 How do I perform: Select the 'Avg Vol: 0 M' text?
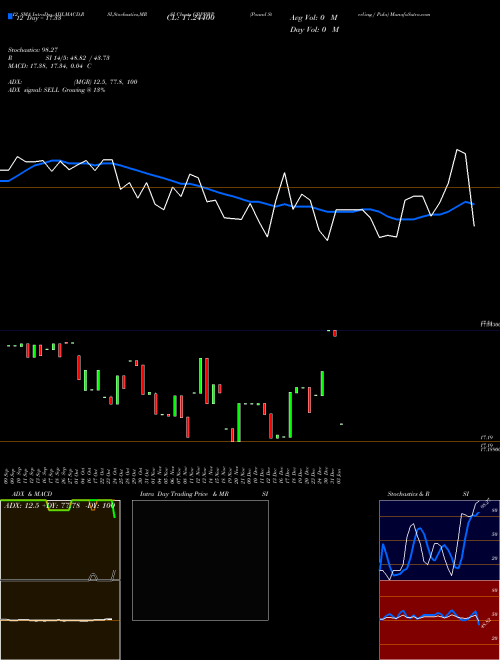click(x=314, y=18)
